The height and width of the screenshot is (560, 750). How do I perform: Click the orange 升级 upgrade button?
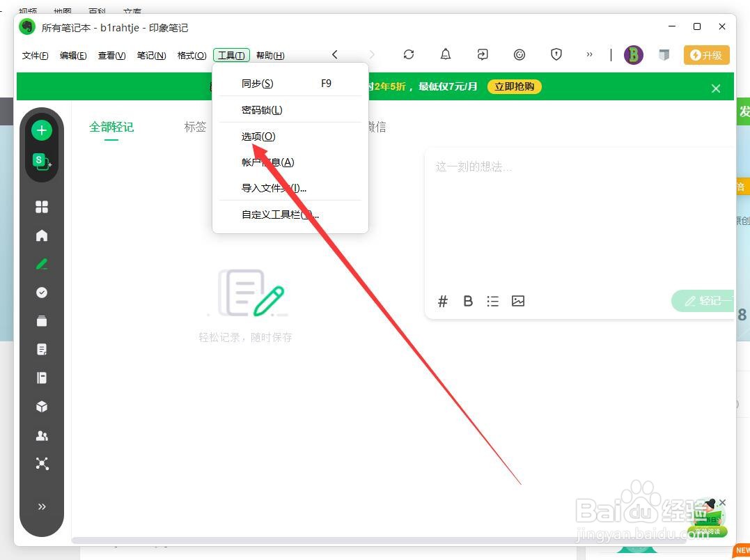tap(706, 55)
